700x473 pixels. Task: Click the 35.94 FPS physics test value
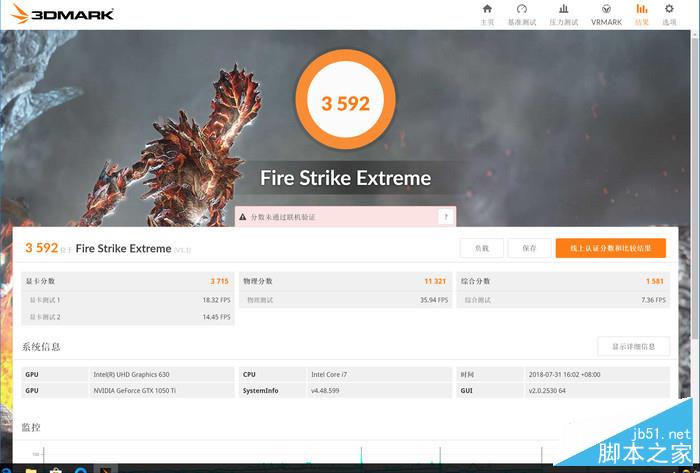(434, 300)
